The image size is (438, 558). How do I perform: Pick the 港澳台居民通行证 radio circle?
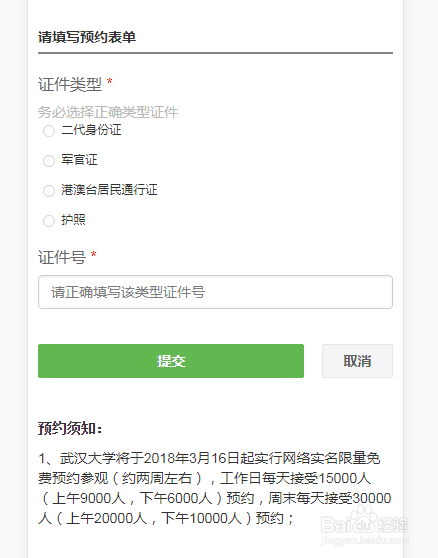pos(49,190)
